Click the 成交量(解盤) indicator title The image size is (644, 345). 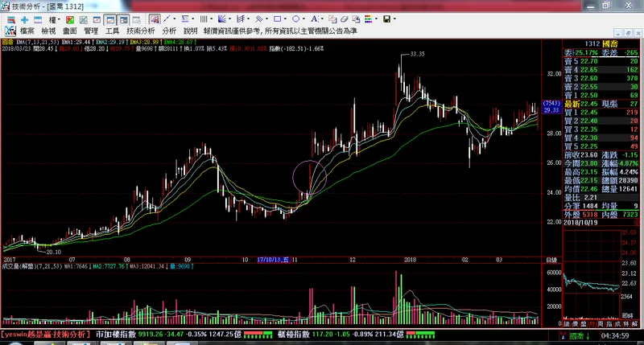coord(21,265)
